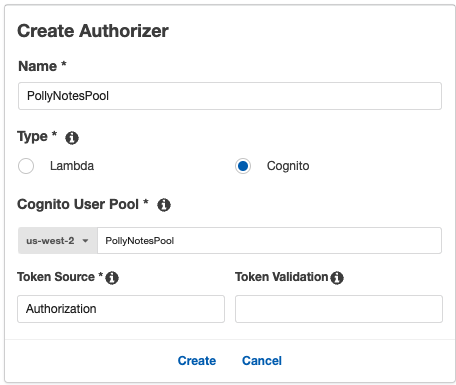456x385 pixels.
Task: Open the us-west-2 region dropdown
Action: 58,241
